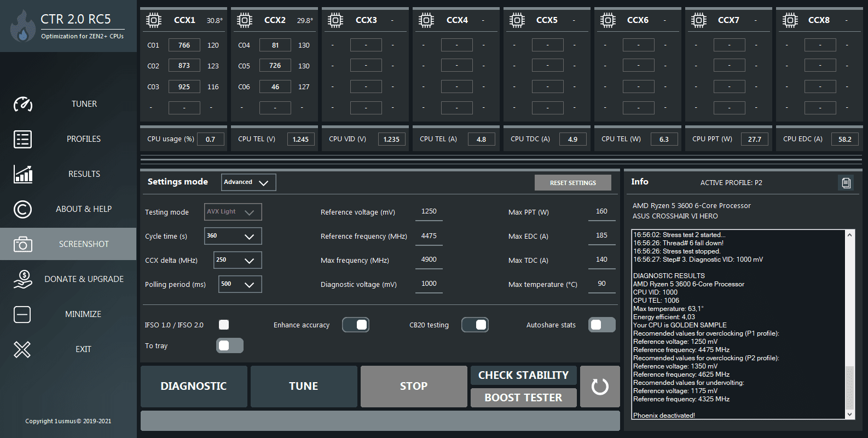868x438 pixels.
Task: Click the Diagnostic voltage field
Action: click(x=429, y=284)
